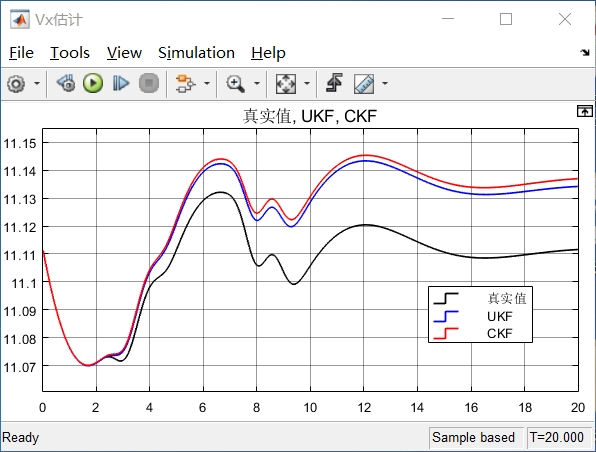Close the Vx估计 scope window
This screenshot has height=452, width=596.
565,19
